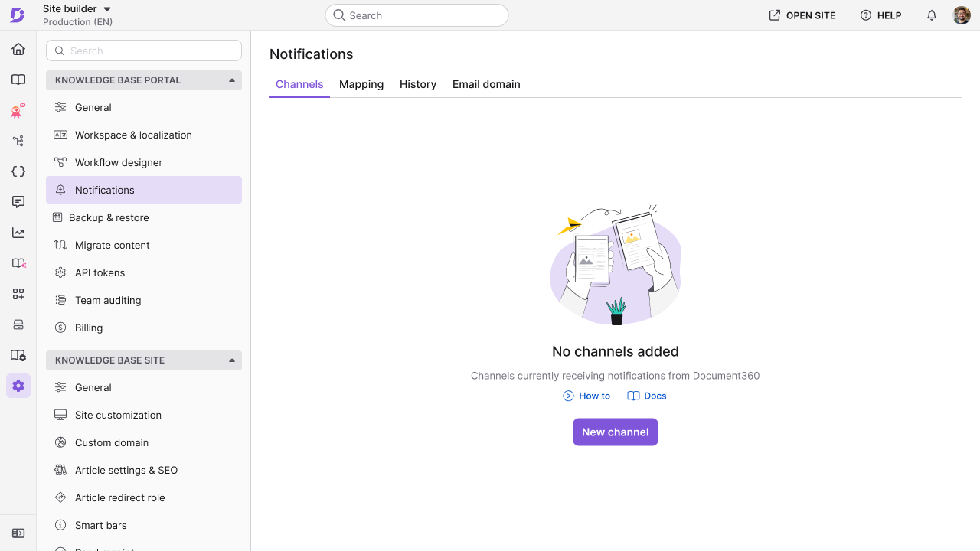Click OPEN SITE in the header
This screenshot has height=551, width=980.
(802, 15)
